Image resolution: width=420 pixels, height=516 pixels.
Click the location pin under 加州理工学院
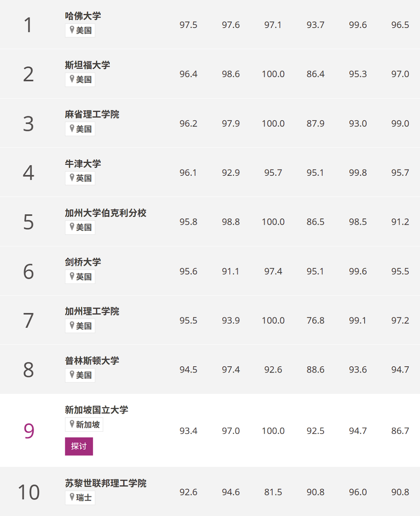(x=72, y=325)
